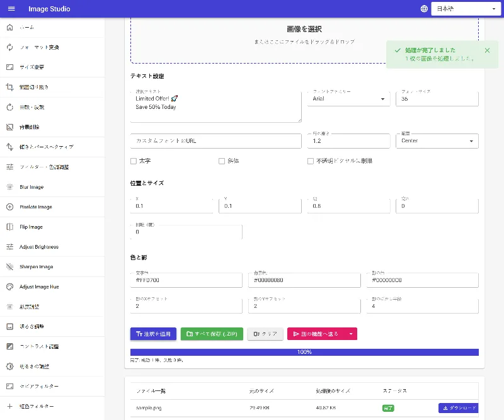Click the plus icon for 虹色フィルター
The width and height of the screenshot is (504, 420).
(x=10, y=406)
